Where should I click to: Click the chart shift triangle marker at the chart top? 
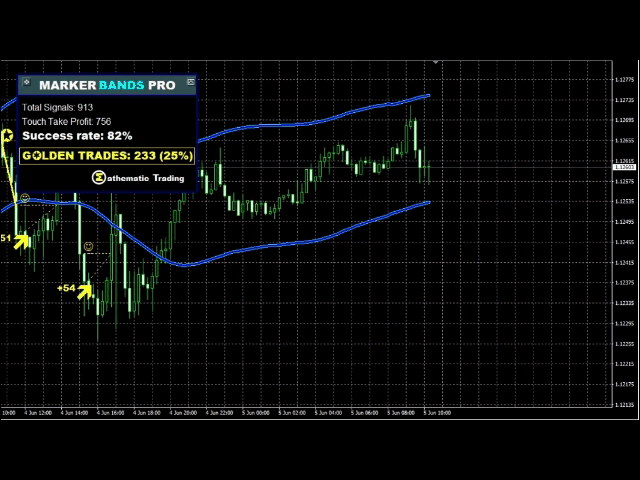436,62
